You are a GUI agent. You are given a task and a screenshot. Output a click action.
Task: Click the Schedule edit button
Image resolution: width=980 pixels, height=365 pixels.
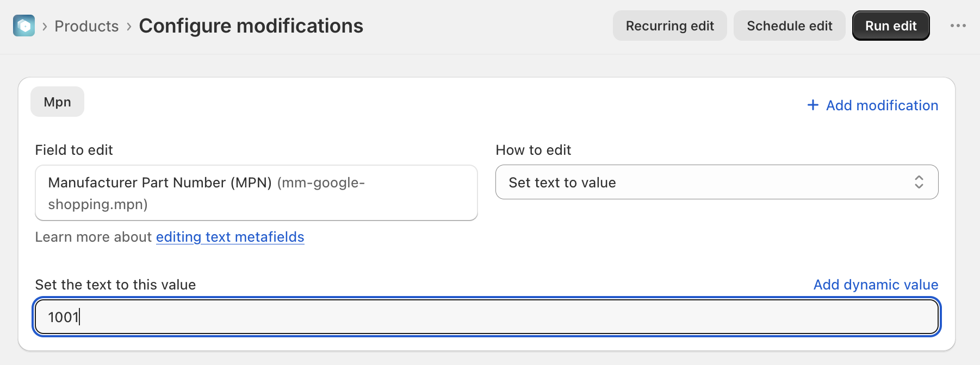point(789,26)
